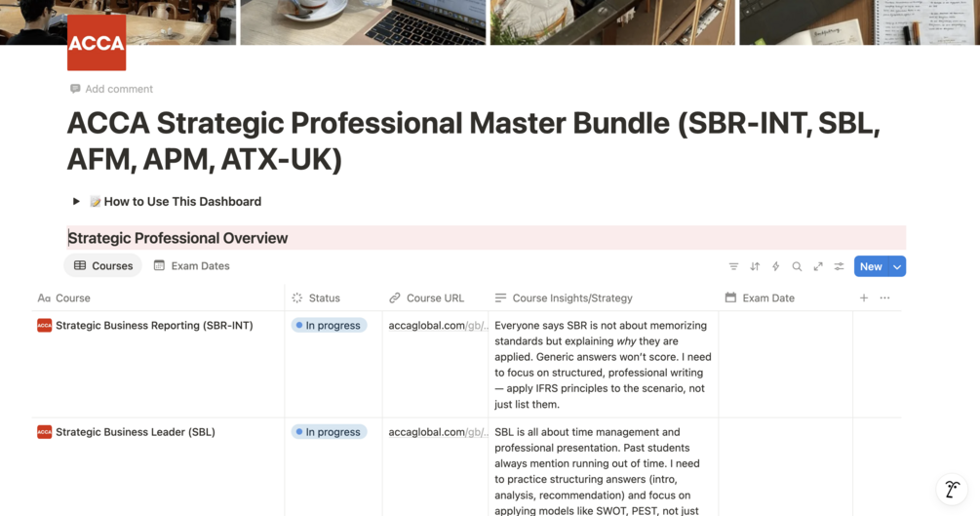This screenshot has width=980, height=516.
Task: Expand How to Use This Dashboard toggle
Action: pyautogui.click(x=76, y=201)
